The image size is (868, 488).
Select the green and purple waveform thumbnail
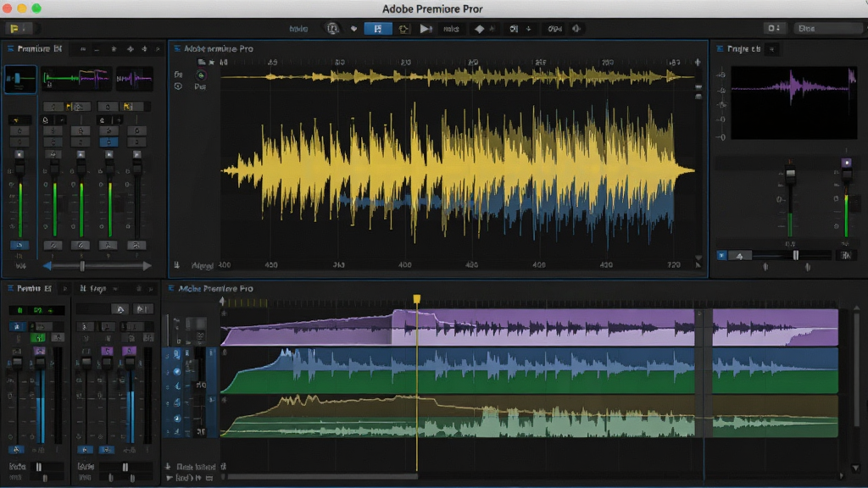75,79
